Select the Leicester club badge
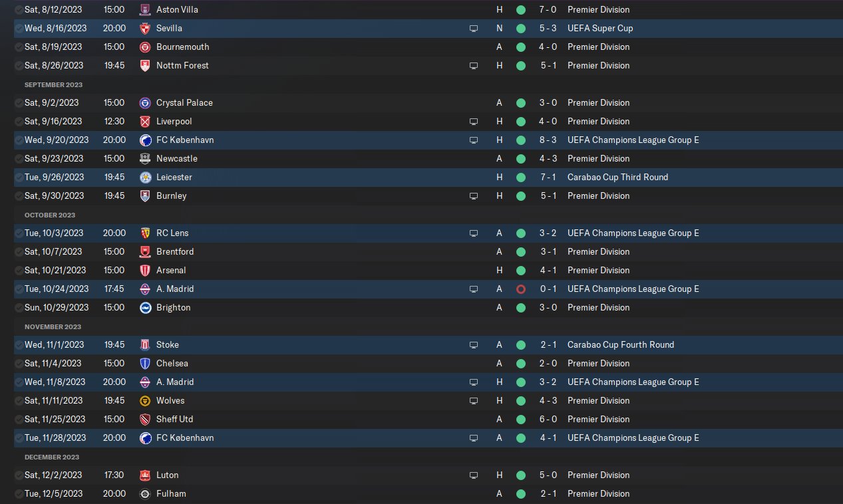 [x=145, y=178]
